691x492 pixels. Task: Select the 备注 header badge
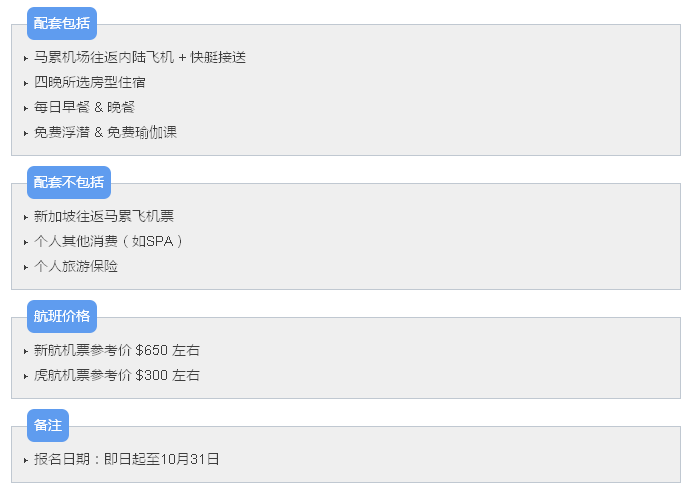pyautogui.click(x=47, y=425)
